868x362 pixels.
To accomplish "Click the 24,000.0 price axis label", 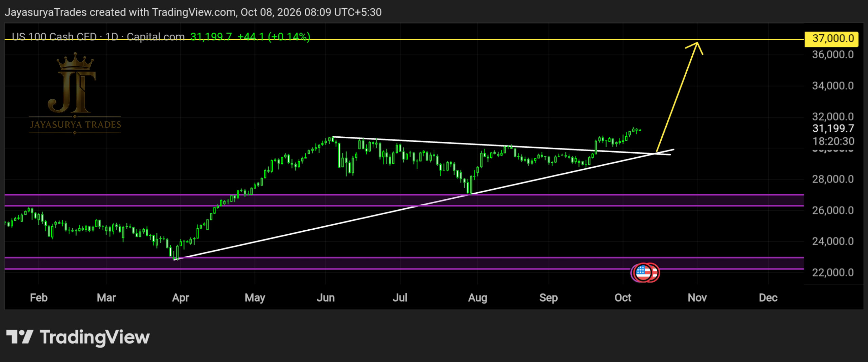I will 833,241.
